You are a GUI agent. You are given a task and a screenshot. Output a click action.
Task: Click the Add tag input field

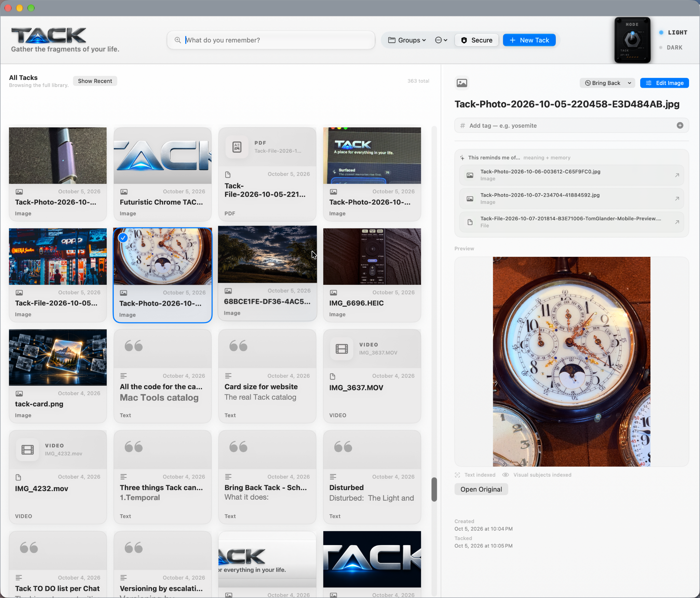pos(571,125)
